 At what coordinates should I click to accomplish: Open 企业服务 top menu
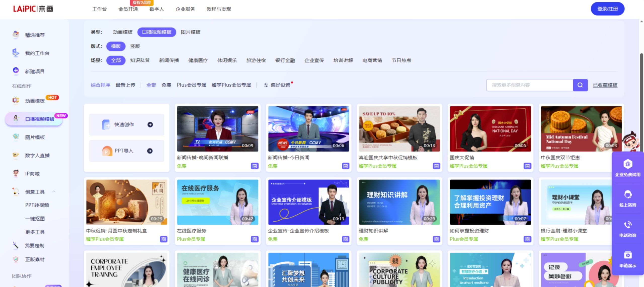[185, 9]
